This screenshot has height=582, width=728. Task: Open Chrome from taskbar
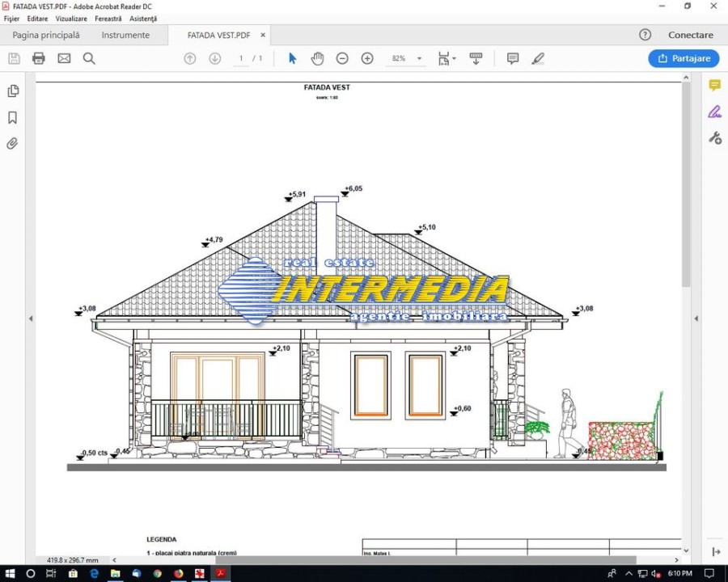click(x=158, y=574)
